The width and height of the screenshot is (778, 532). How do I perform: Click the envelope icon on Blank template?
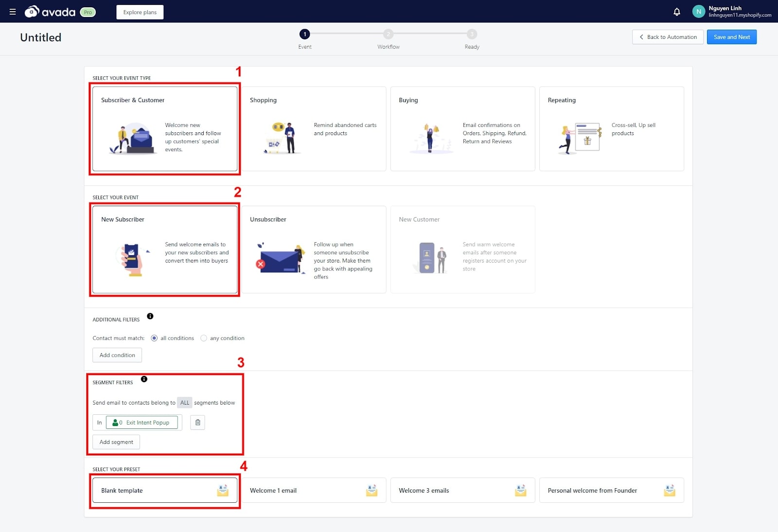tap(223, 490)
